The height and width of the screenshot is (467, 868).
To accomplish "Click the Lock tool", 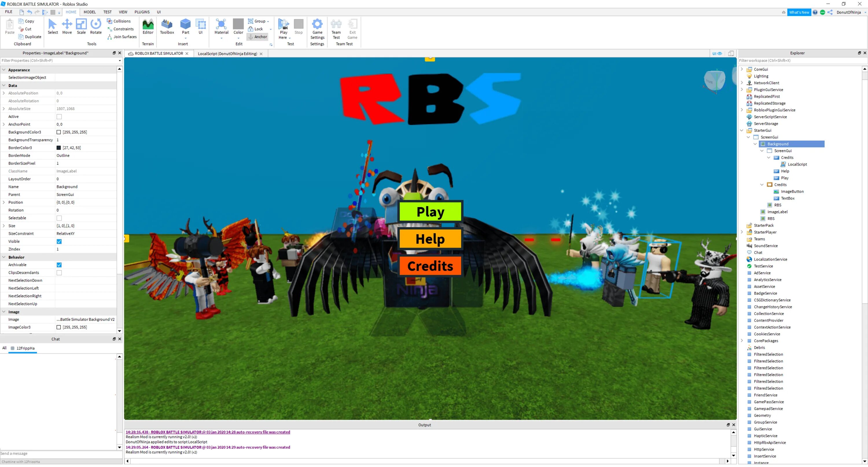I will click(x=255, y=29).
